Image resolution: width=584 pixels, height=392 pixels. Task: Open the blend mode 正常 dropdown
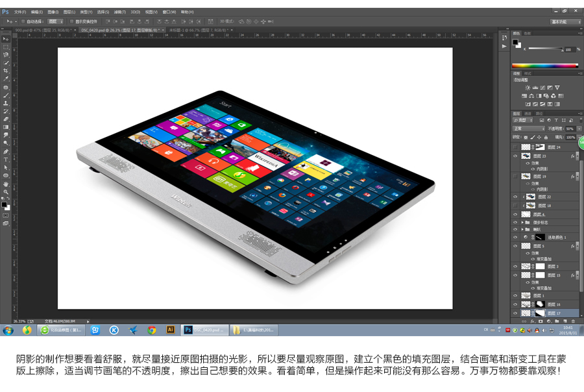point(528,129)
